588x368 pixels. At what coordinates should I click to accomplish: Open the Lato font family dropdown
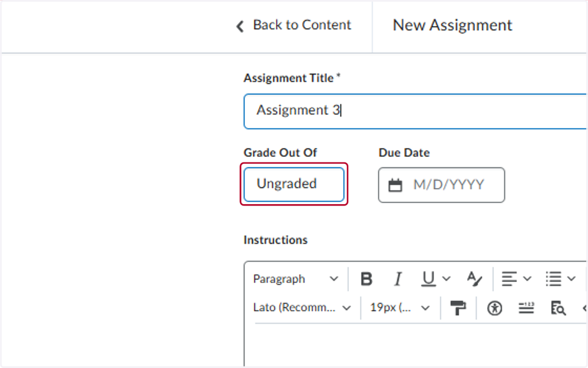[x=302, y=308]
